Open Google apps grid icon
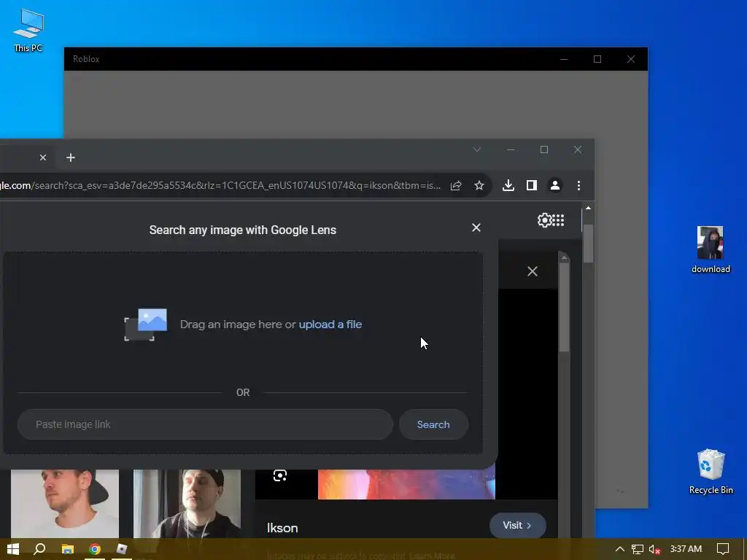The width and height of the screenshot is (747, 560). click(558, 220)
